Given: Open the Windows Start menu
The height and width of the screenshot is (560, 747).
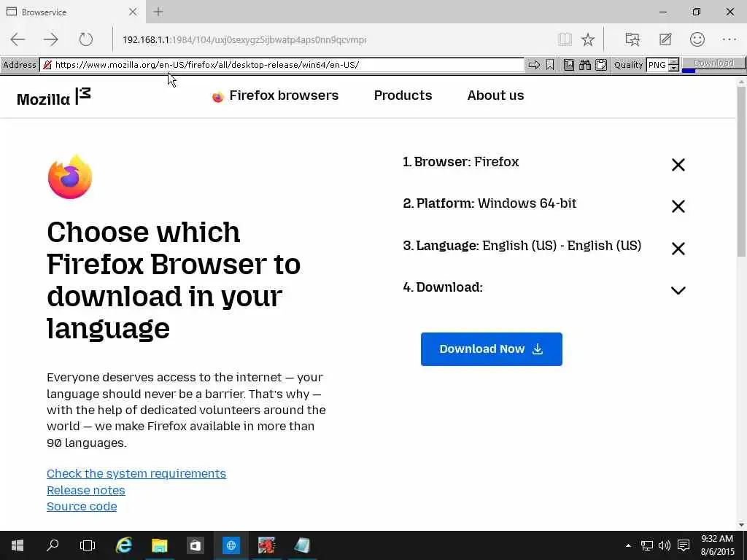Looking at the screenshot, I should [18, 545].
